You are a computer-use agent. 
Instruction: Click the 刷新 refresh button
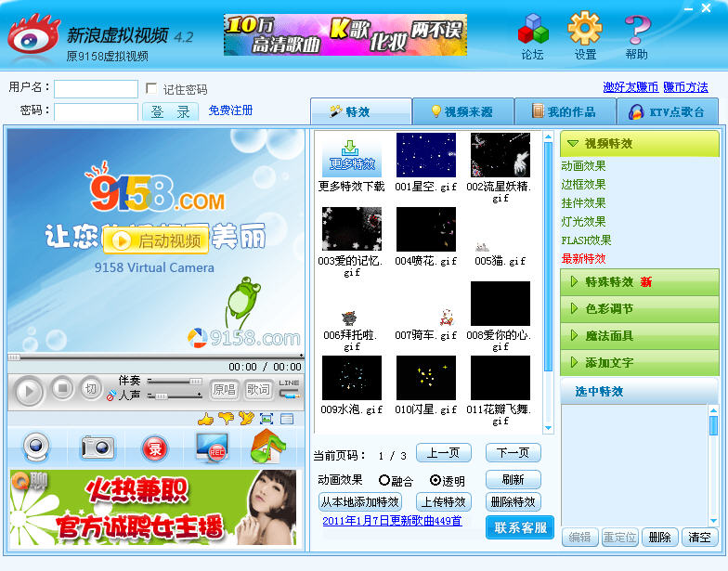pyautogui.click(x=513, y=479)
